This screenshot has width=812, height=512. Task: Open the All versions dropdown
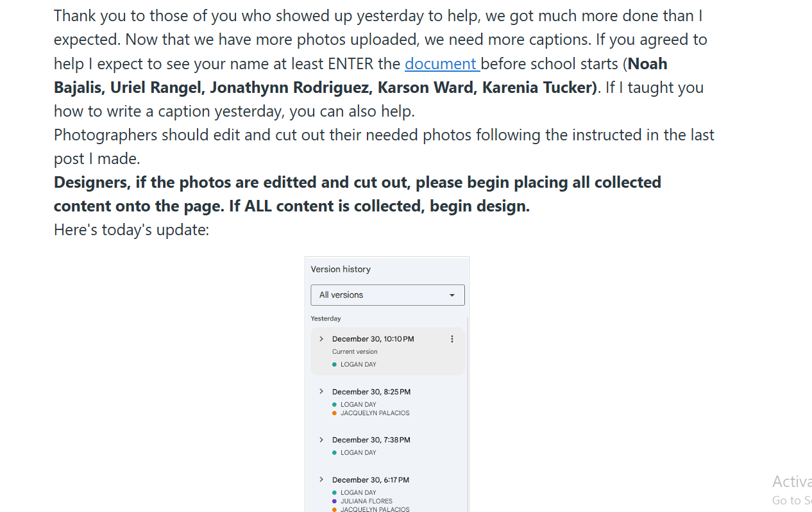(387, 295)
